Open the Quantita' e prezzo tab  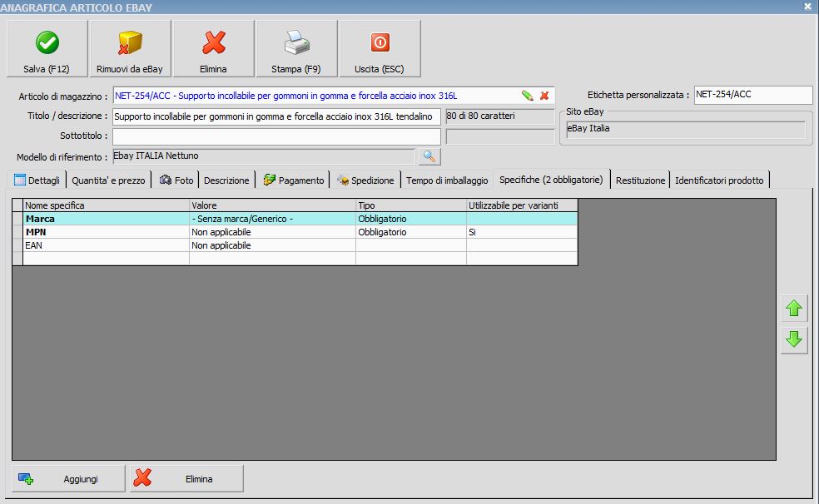tap(108, 180)
